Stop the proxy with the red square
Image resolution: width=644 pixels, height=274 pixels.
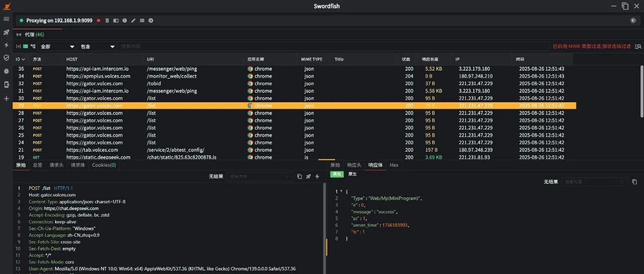(99, 21)
